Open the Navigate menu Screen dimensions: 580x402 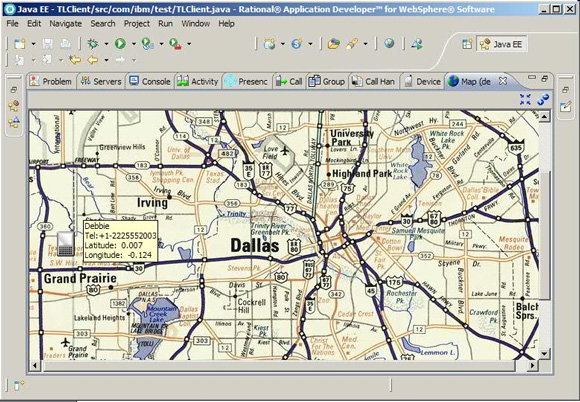coord(65,24)
